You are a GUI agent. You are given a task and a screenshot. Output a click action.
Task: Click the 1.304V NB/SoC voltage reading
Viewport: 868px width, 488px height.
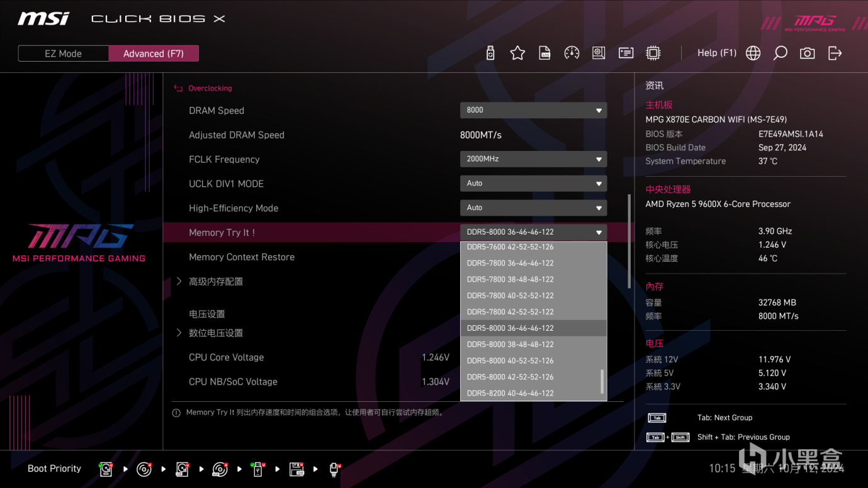click(436, 382)
